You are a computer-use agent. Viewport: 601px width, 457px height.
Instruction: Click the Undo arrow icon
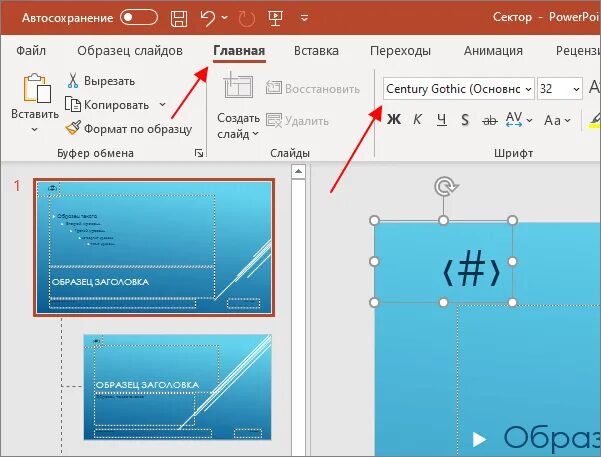(208, 18)
